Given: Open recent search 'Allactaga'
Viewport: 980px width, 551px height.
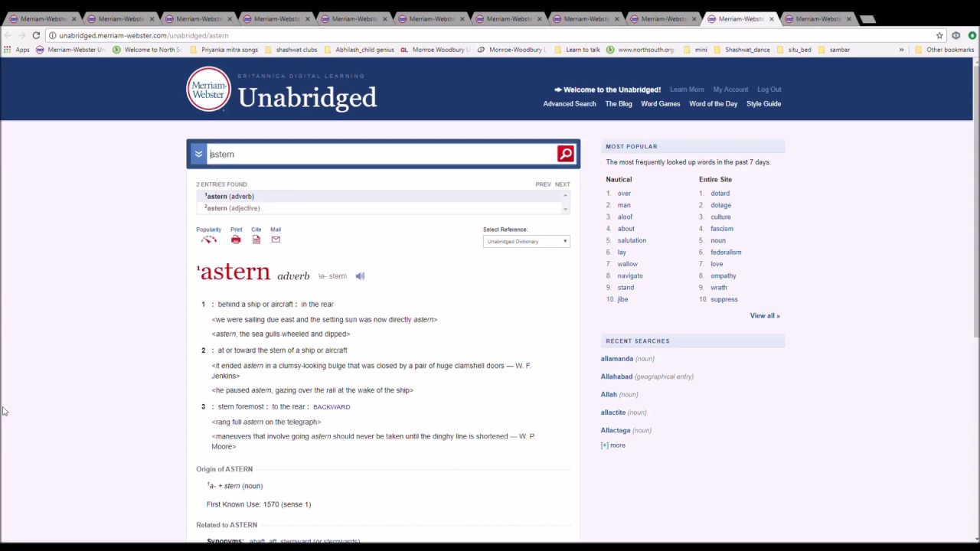Looking at the screenshot, I should 616,430.
